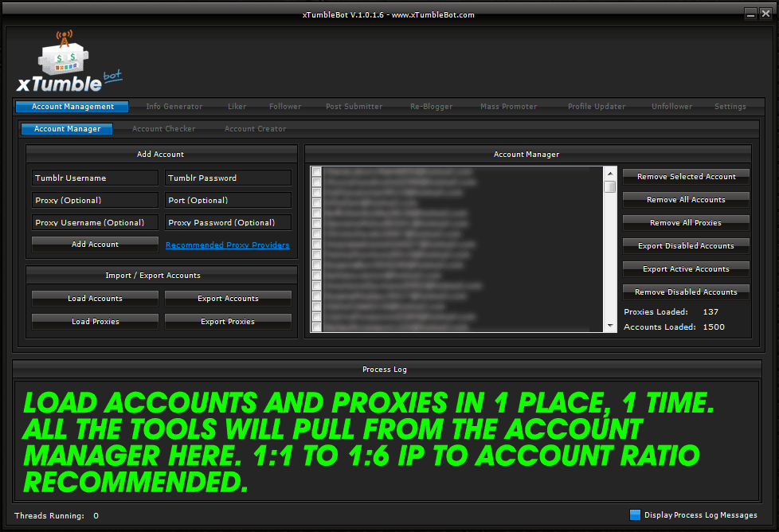Open the Profile Updater tab
This screenshot has height=532, width=779.
(x=597, y=106)
